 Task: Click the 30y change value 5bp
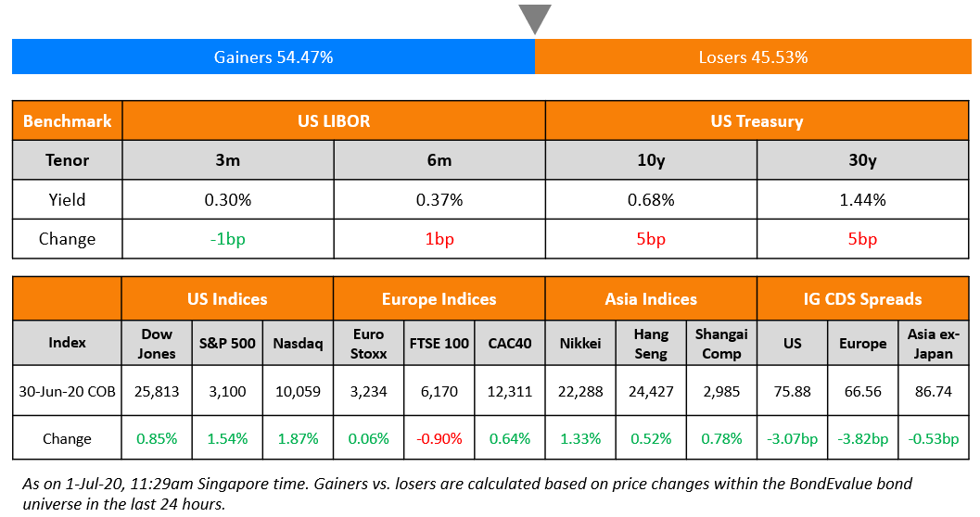[x=862, y=238]
